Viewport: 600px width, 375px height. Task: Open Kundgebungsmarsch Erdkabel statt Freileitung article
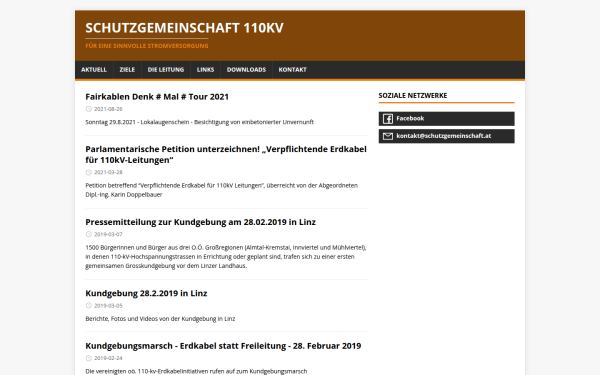point(223,346)
